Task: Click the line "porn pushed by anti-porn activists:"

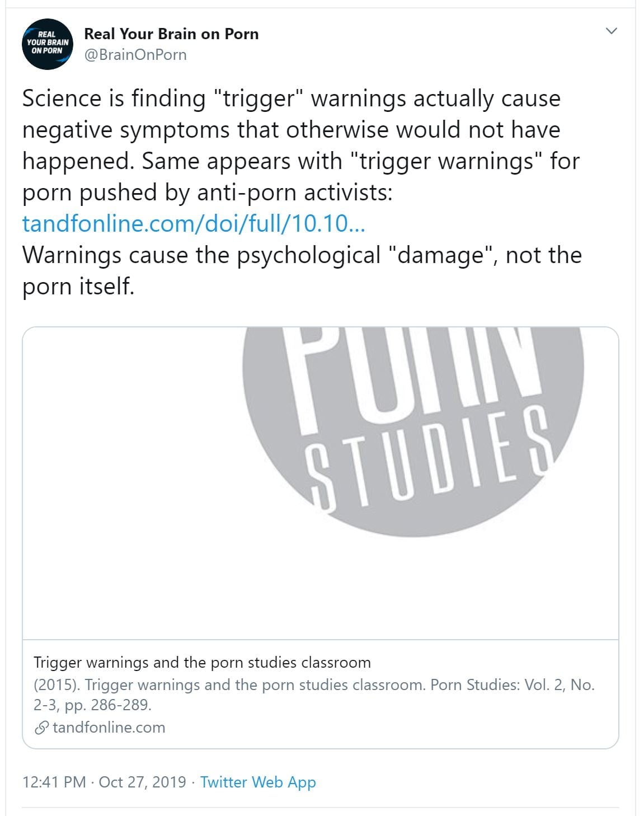Action: point(208,193)
